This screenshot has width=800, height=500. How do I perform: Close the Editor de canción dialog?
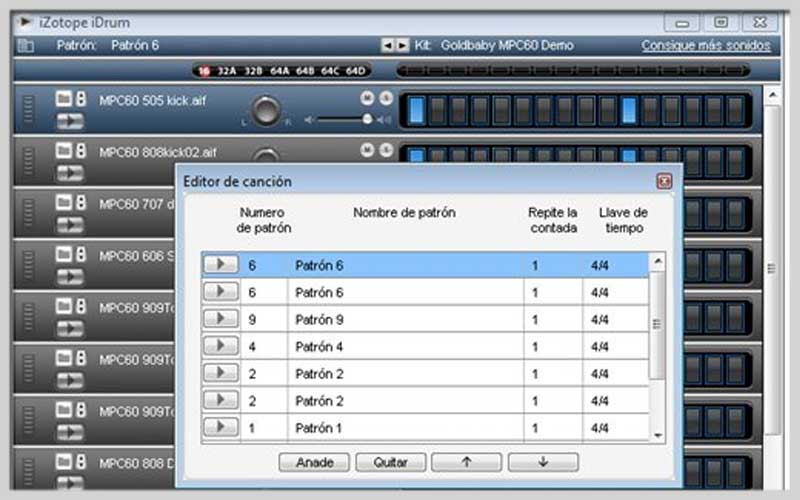pyautogui.click(x=664, y=181)
